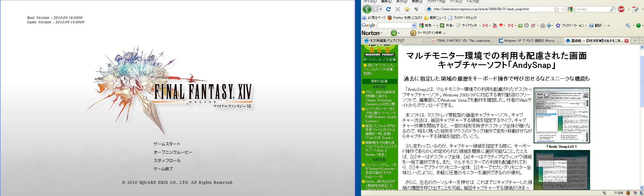Expand the Norton menu dropdown
The image size is (644, 196).
(x=381, y=33)
